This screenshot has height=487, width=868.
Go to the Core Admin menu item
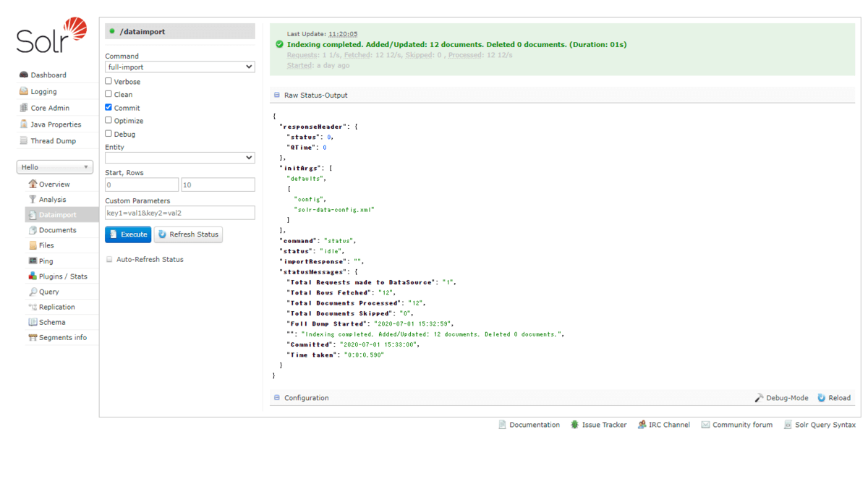point(50,108)
